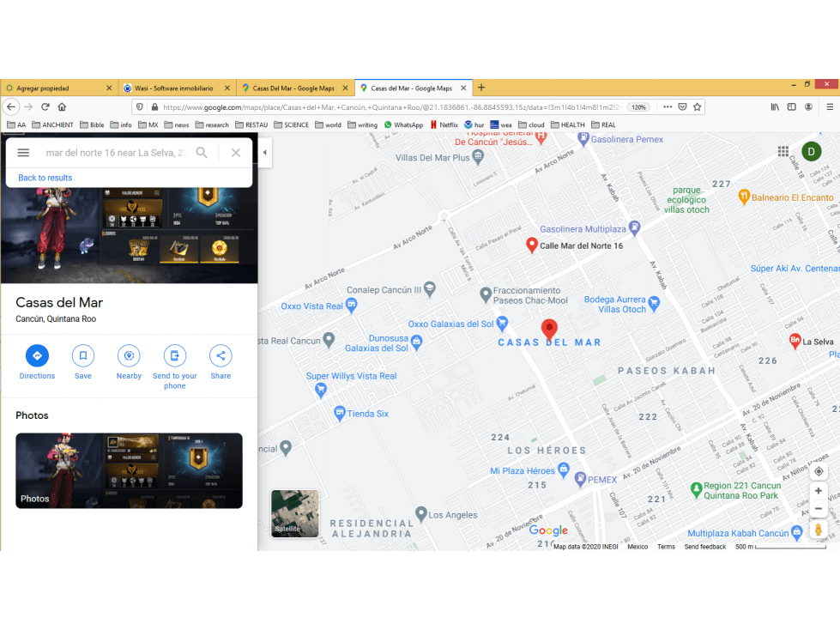Go Back to results
The image size is (840, 630).
[45, 178]
